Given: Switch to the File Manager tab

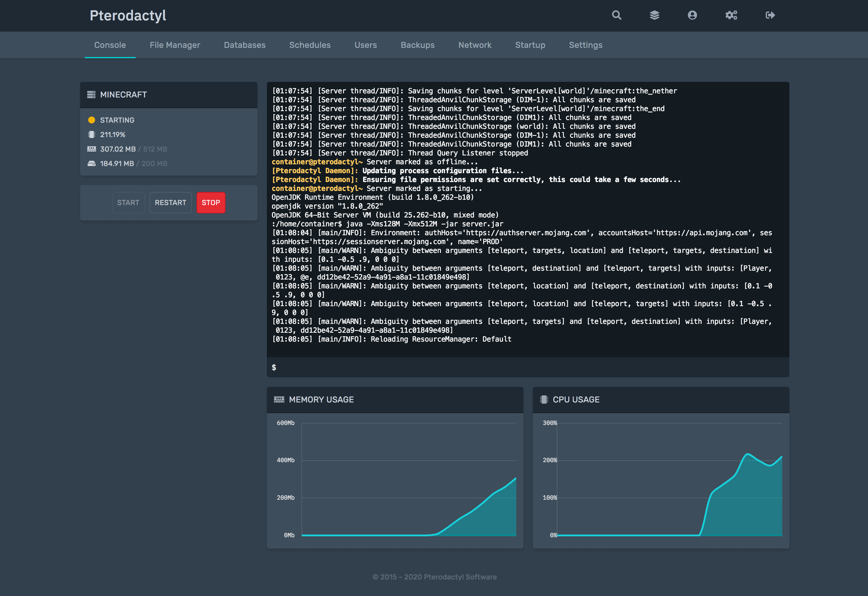Looking at the screenshot, I should point(175,45).
